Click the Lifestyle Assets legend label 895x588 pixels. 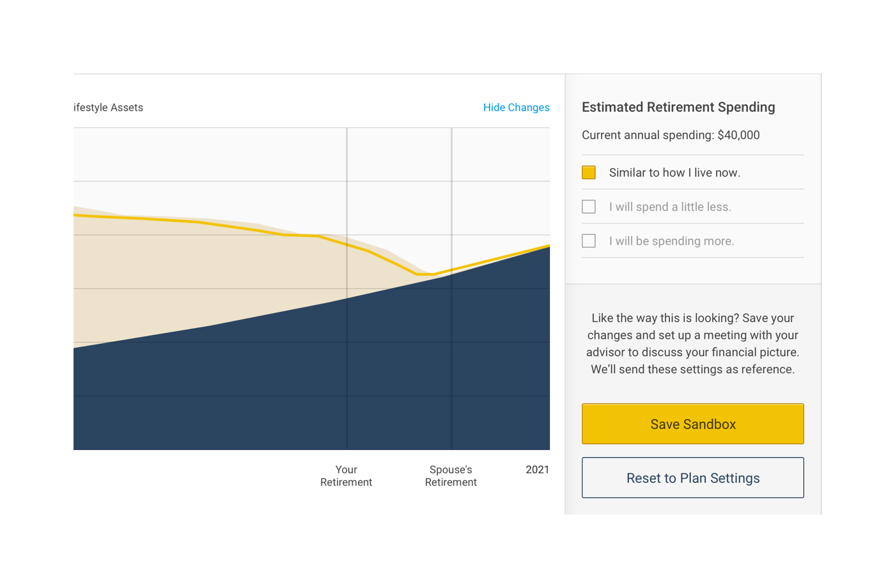(x=109, y=107)
